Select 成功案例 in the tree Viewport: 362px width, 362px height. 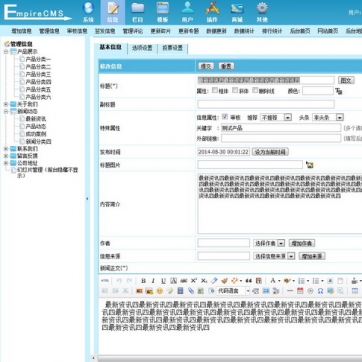(x=36, y=134)
